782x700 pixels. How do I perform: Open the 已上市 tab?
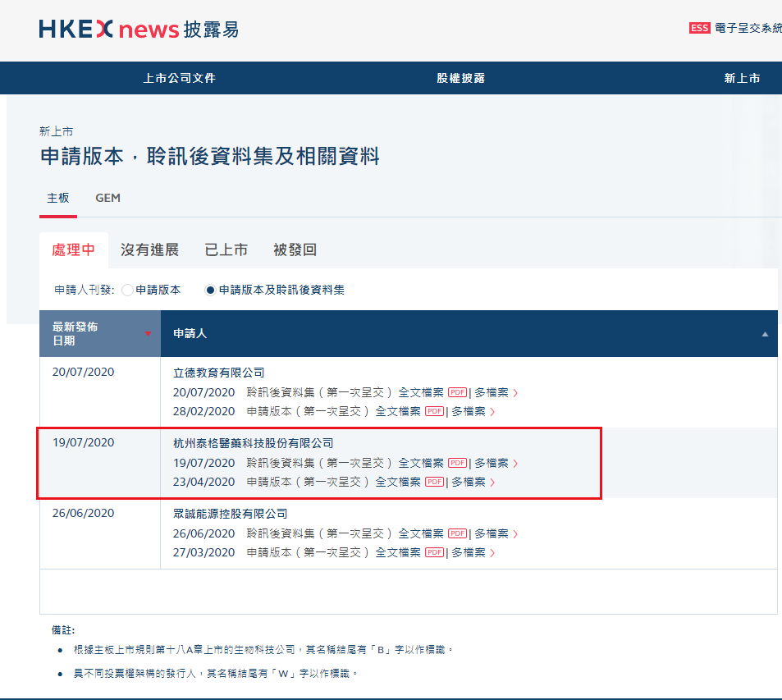coord(226,250)
